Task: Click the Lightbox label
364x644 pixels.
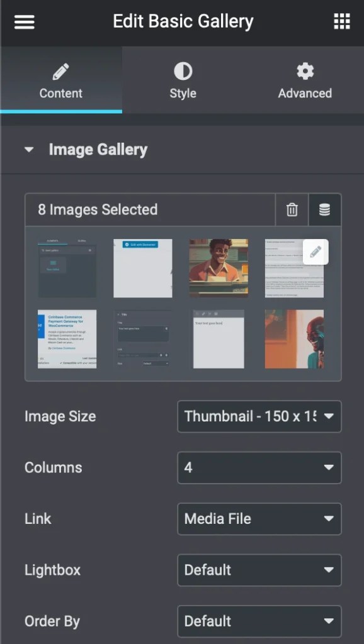Action: point(53,570)
